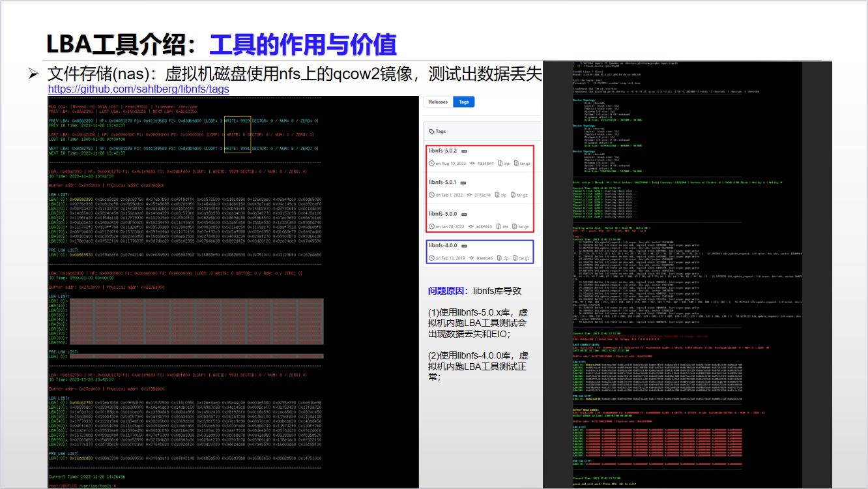Image resolution: width=868 pixels, height=489 pixels.
Task: Click clock icon beside Feb 13, 2019
Action: pyautogui.click(x=431, y=258)
